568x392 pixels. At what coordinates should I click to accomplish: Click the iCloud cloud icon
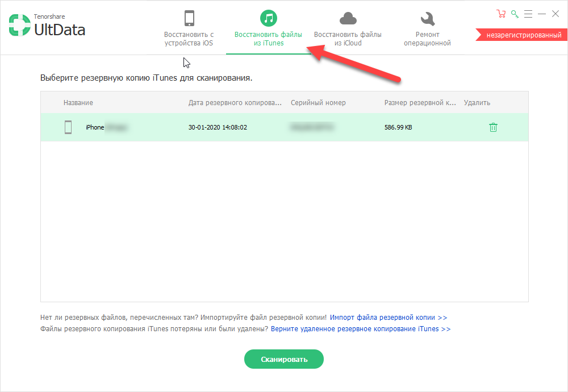tap(348, 18)
